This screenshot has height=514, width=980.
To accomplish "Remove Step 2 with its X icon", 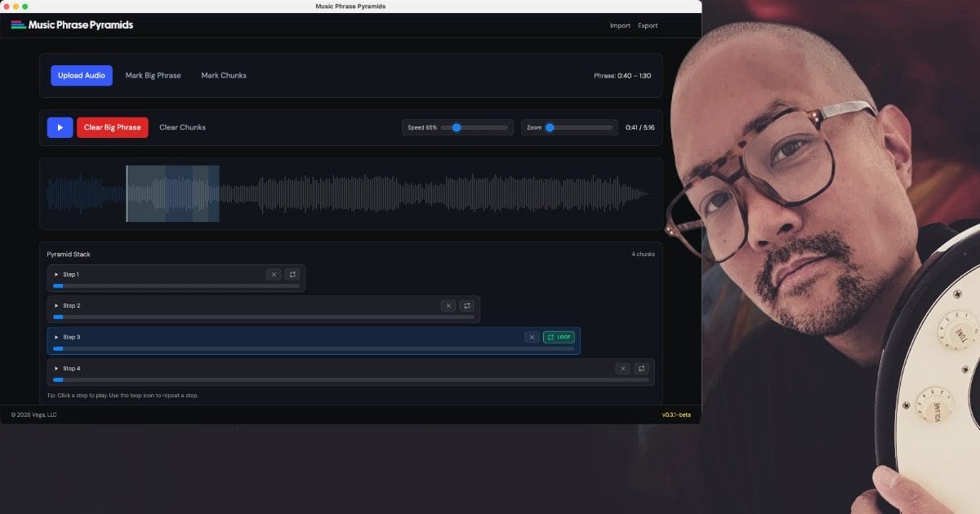I will [448, 306].
